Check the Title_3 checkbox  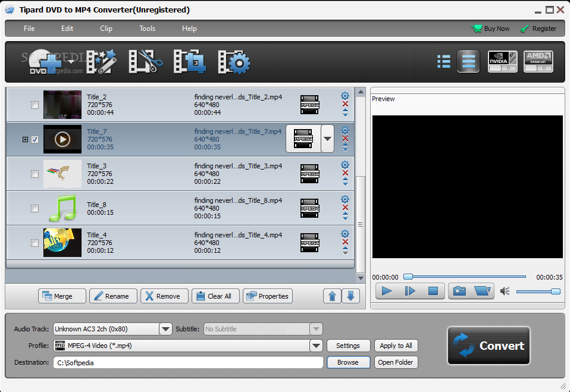pyautogui.click(x=35, y=174)
